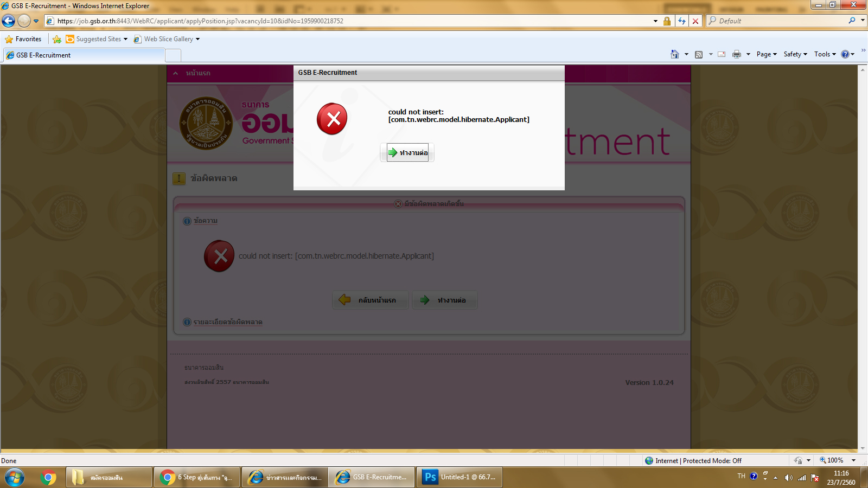This screenshot has height=488, width=868.
Task: Click รายละเอียดข้อผิดพลาด details link
Action: pos(228,322)
